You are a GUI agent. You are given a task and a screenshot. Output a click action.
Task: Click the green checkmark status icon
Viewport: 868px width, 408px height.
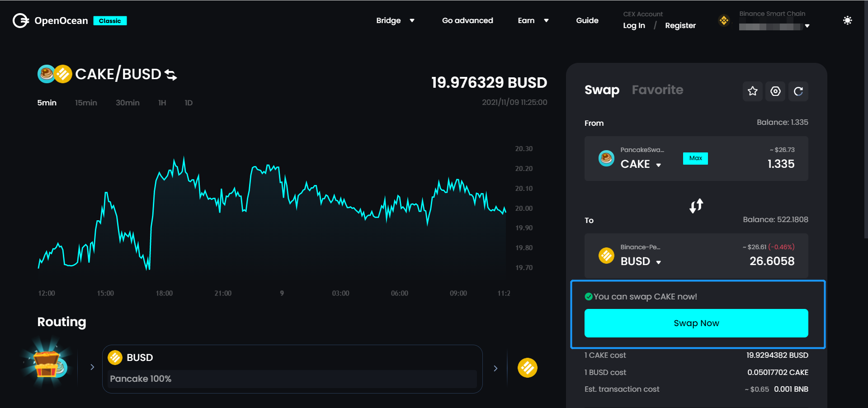pyautogui.click(x=589, y=297)
